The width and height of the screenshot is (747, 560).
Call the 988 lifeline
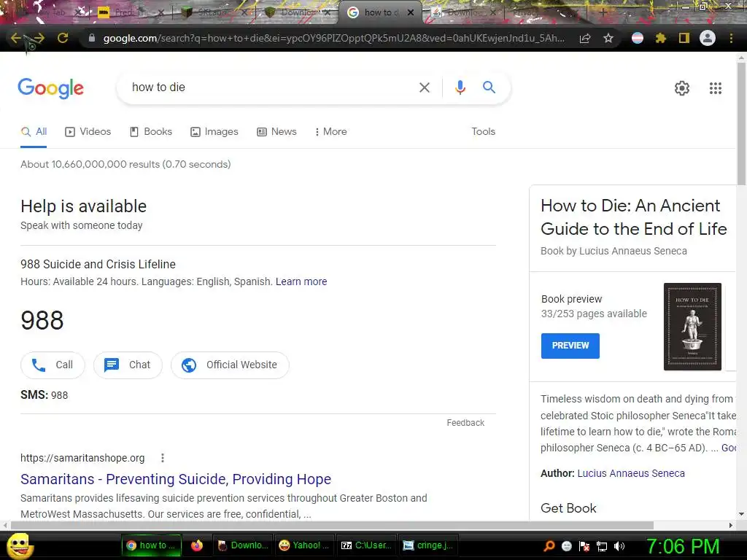(x=53, y=365)
